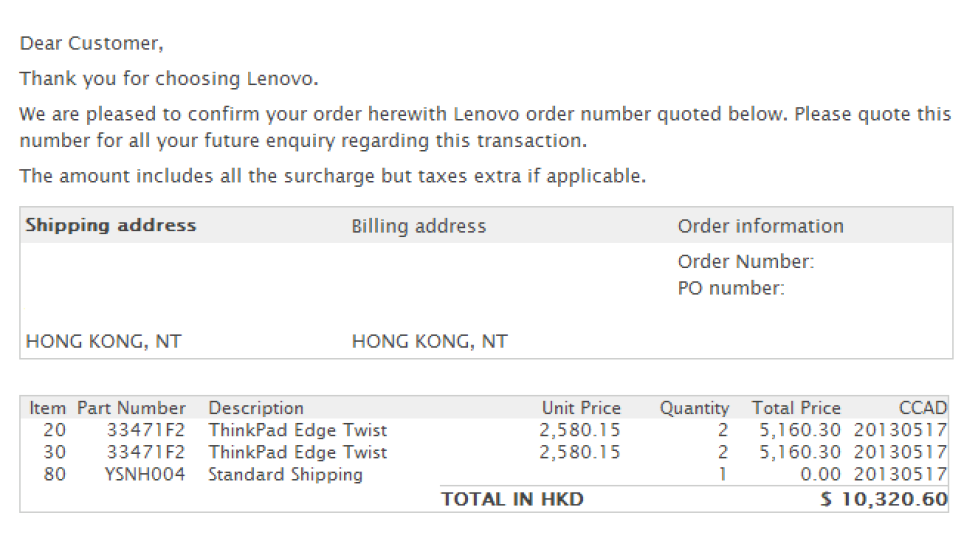Click the PO number label
964x540 pixels.
coord(730,288)
